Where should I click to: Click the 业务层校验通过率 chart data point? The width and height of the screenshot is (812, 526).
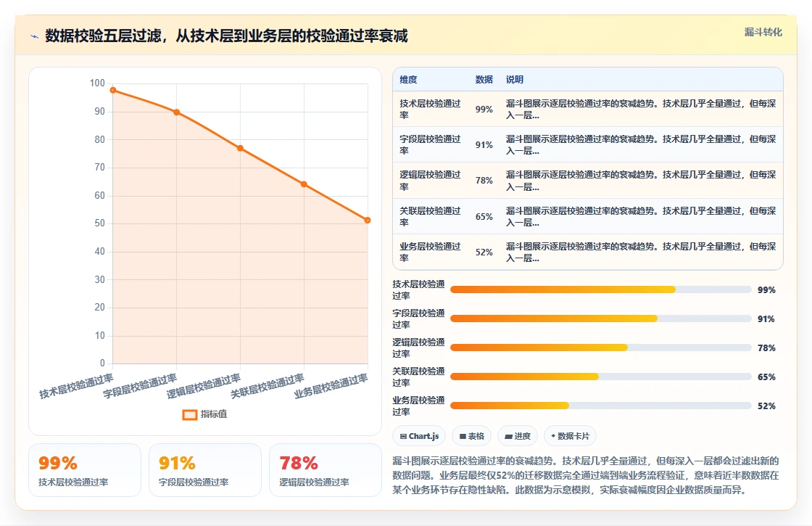pyautogui.click(x=368, y=221)
